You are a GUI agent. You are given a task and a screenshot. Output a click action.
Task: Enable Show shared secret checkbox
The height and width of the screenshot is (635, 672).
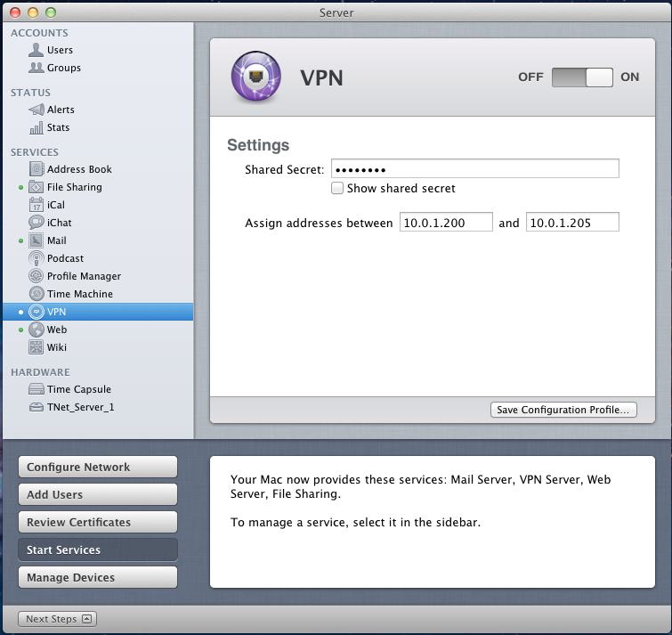337,188
